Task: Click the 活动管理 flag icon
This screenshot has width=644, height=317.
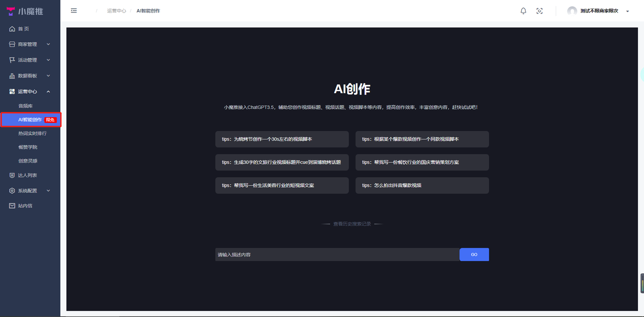Action: point(12,60)
